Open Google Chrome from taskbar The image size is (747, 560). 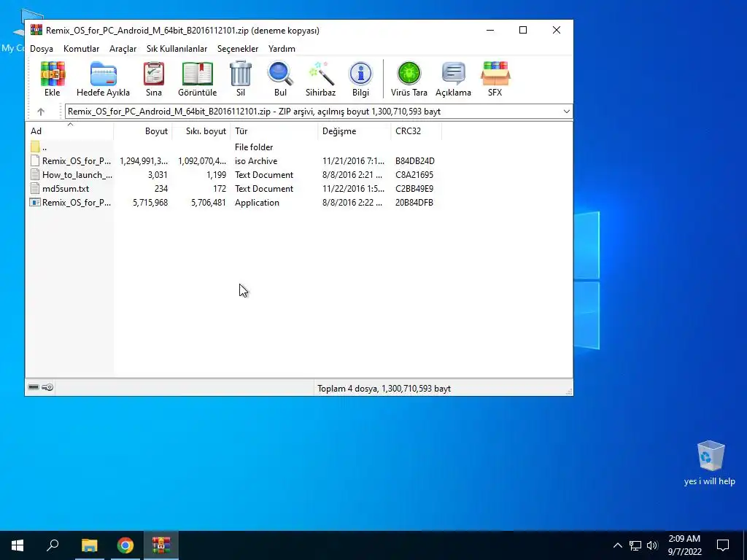[x=125, y=545]
